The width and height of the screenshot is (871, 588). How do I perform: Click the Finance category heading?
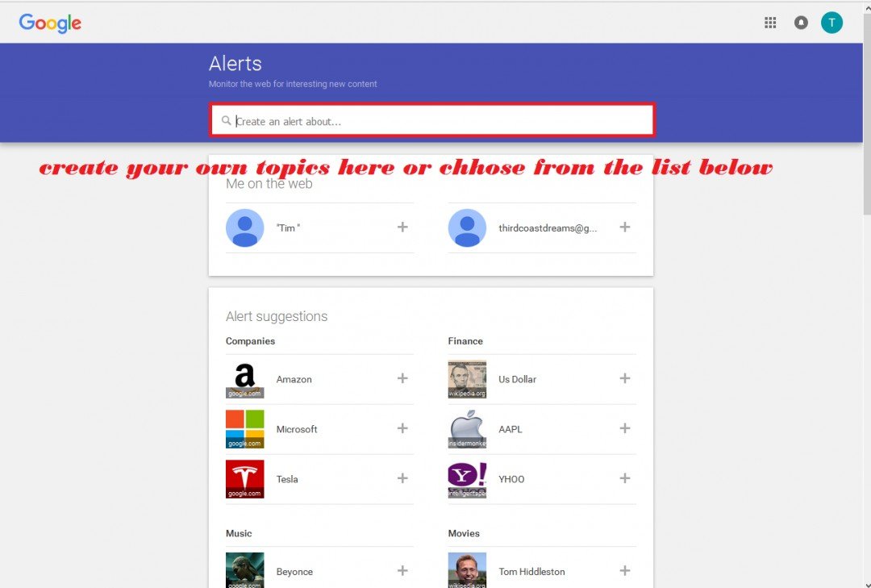[465, 340]
